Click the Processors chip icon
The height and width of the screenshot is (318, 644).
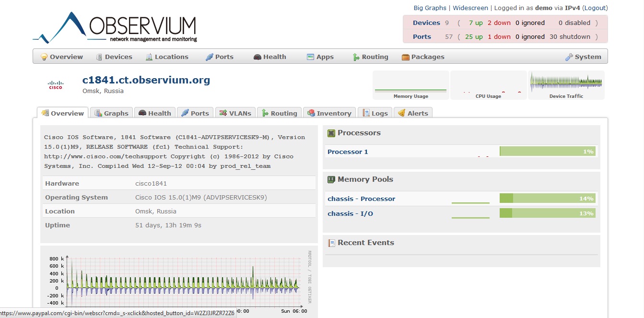(331, 133)
